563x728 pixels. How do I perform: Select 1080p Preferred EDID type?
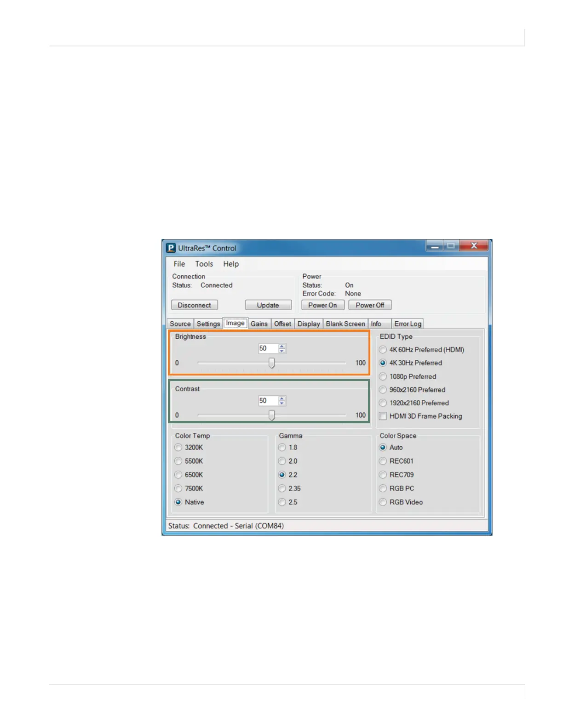click(408, 376)
